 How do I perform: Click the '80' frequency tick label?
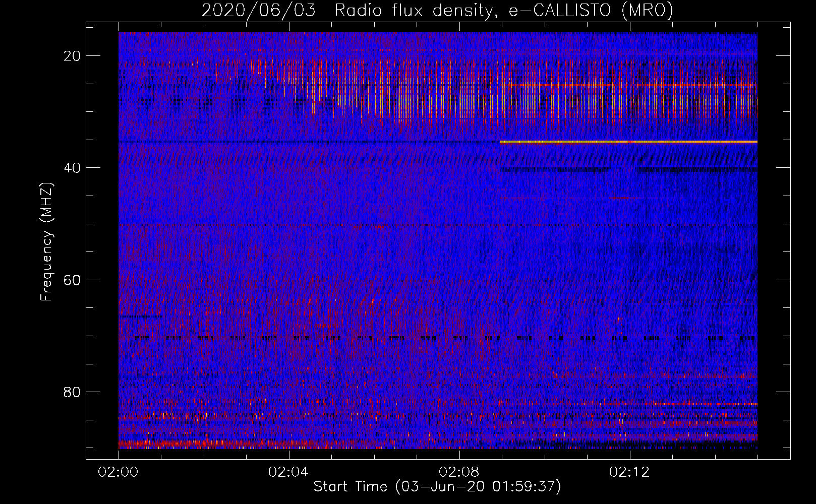point(73,392)
